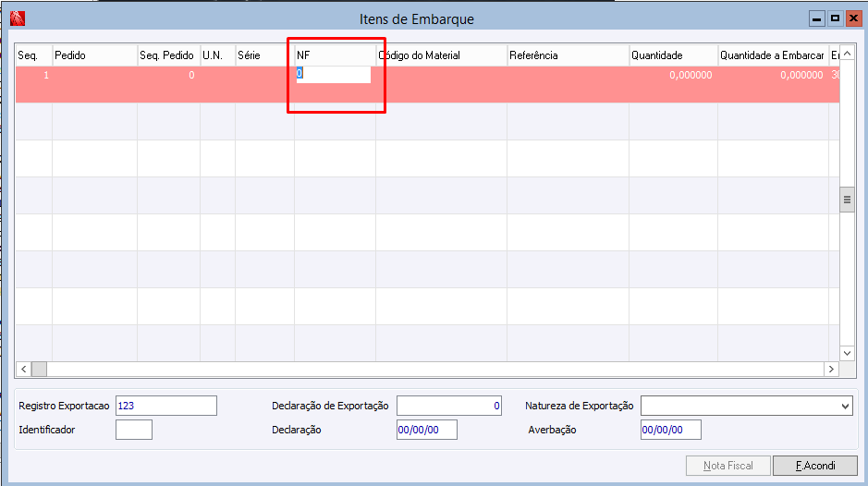868x486 pixels.
Task: Click the U.N. column header
Action: [x=217, y=55]
